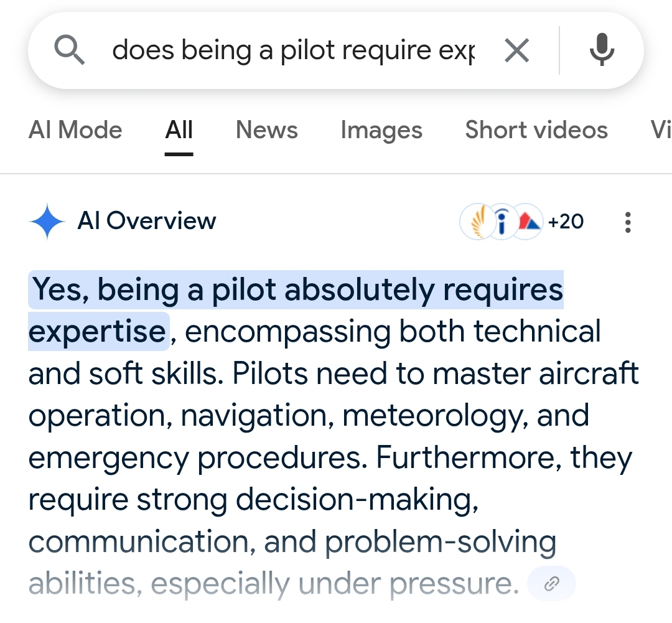
Task: Open the red and blue triangle source icon
Action: [528, 221]
